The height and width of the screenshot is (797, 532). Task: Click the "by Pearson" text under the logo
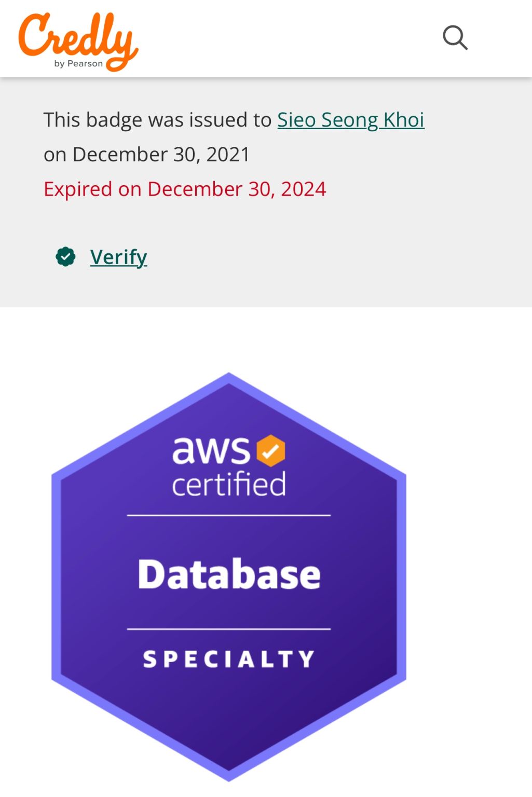click(78, 64)
